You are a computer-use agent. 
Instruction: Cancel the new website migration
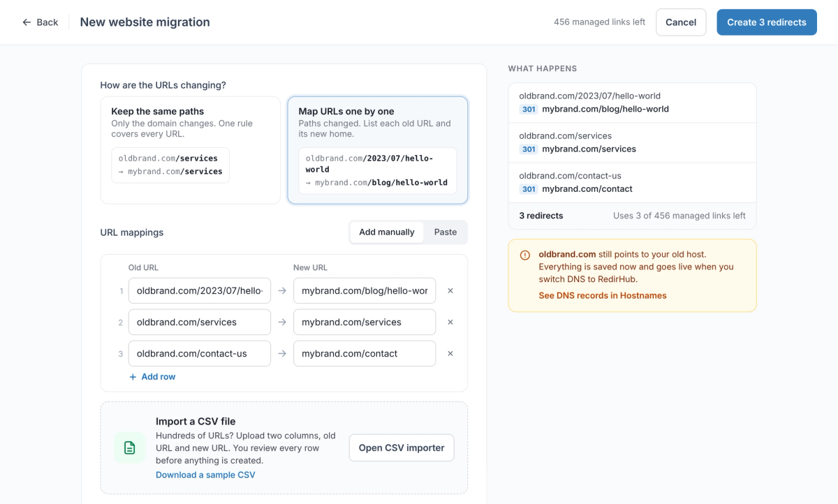pyautogui.click(x=681, y=22)
